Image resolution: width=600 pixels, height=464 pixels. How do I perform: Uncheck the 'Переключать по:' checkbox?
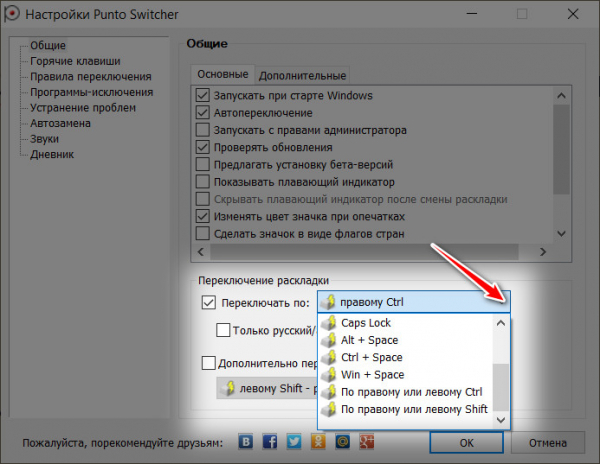pyautogui.click(x=209, y=303)
